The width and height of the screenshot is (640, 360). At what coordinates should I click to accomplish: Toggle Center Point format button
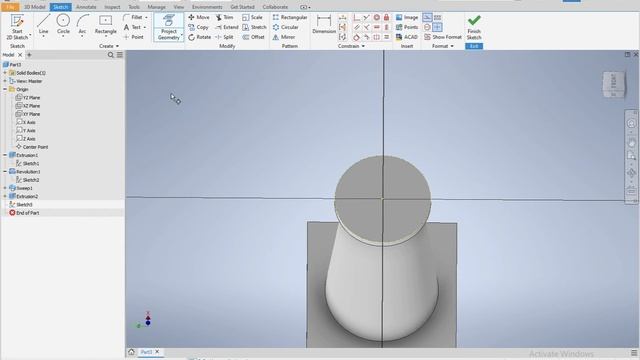tap(437, 27)
